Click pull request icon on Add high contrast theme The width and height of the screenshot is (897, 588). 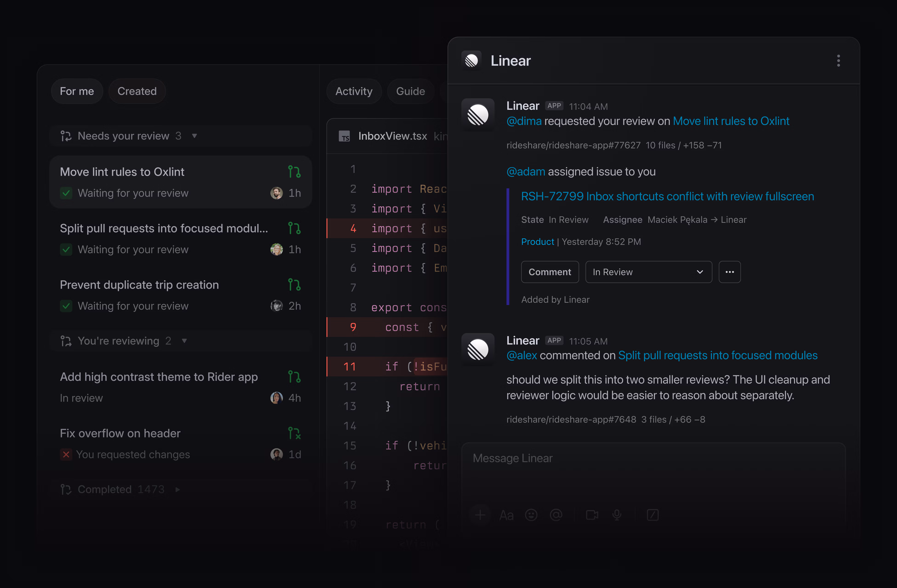294,377
